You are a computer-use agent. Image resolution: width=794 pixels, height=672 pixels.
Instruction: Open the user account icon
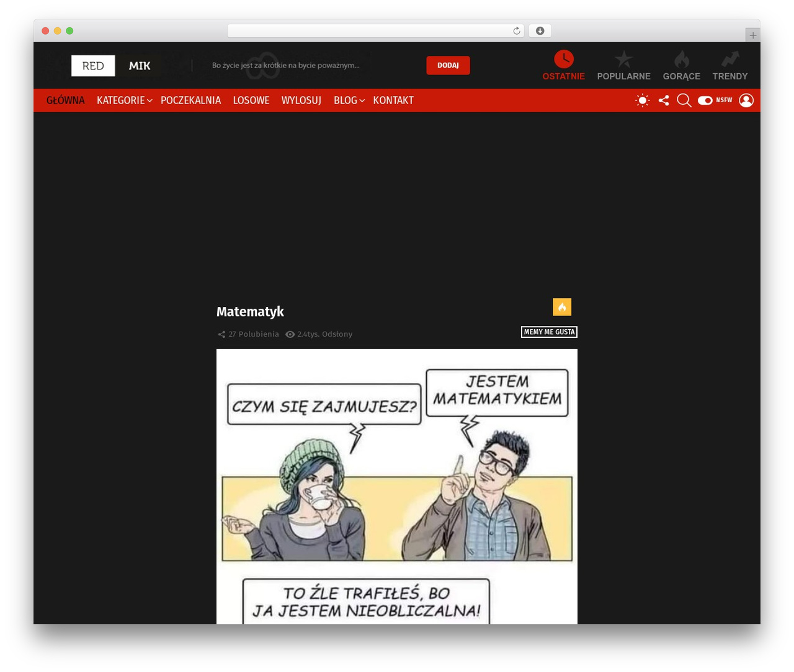tap(746, 100)
